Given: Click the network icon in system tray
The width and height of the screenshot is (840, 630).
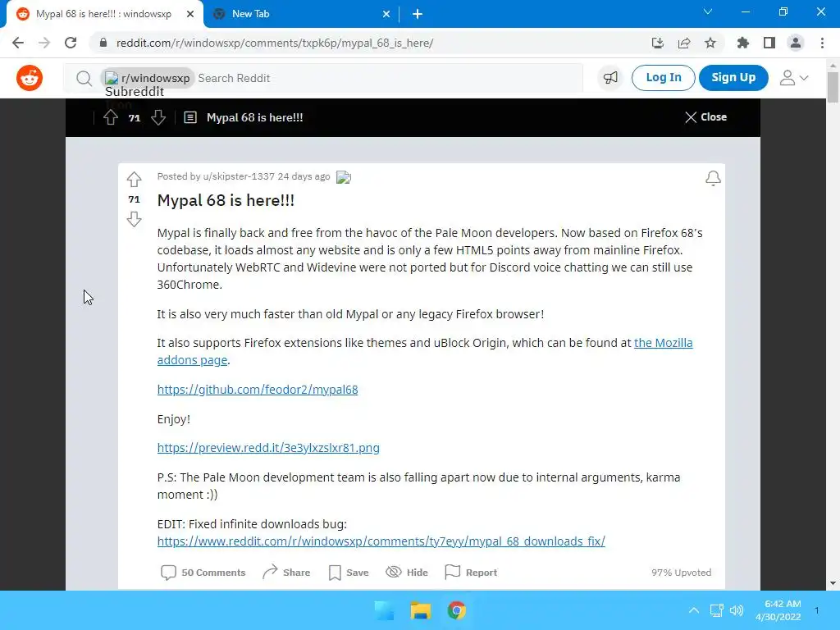Looking at the screenshot, I should (716, 610).
